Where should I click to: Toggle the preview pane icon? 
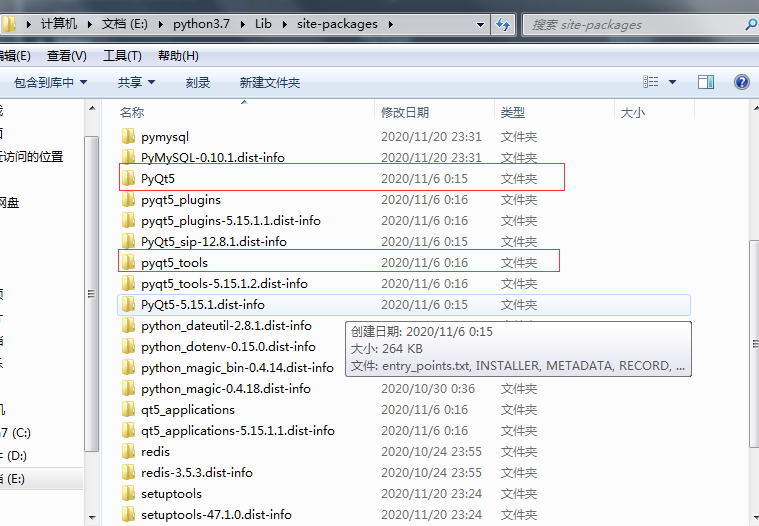pos(706,82)
